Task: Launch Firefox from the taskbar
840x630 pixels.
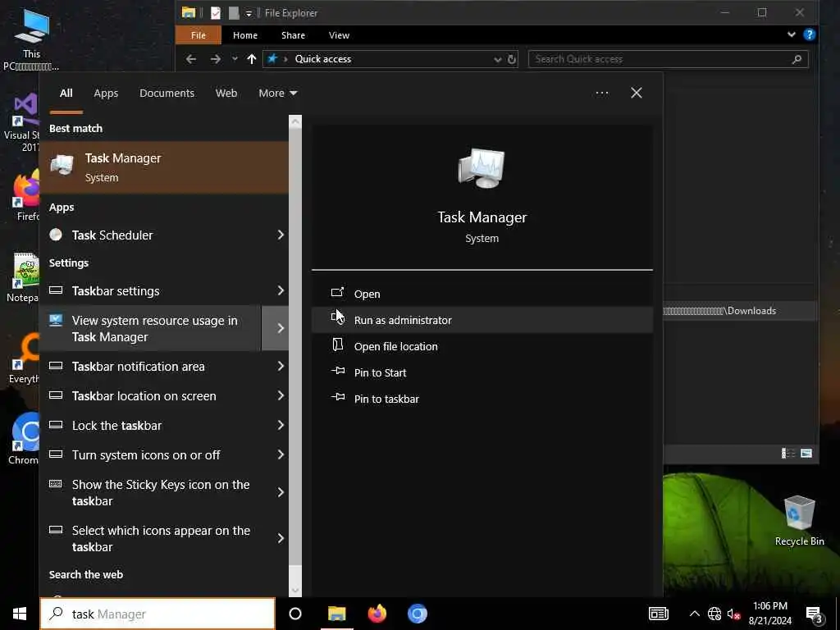Action: [x=377, y=614]
